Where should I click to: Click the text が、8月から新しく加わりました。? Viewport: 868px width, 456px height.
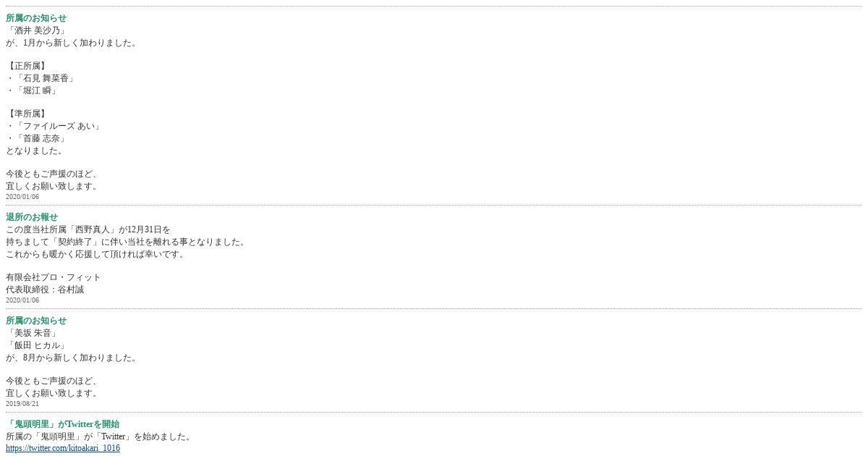click(x=71, y=358)
